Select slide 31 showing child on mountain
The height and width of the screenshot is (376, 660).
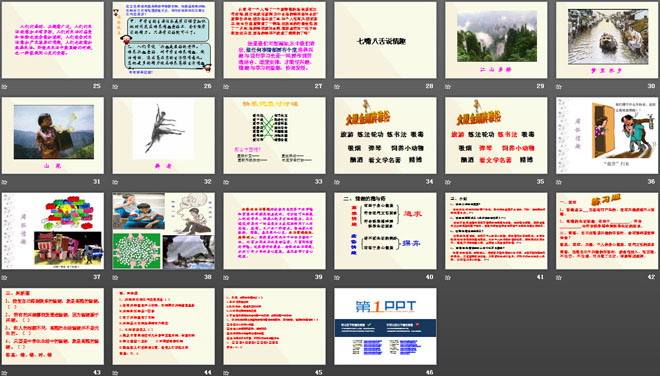[x=53, y=136]
